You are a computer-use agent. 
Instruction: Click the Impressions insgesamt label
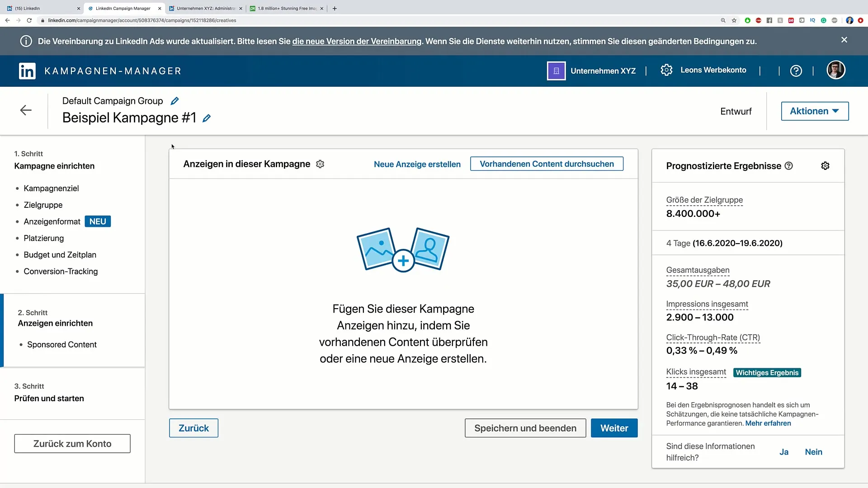coord(707,304)
